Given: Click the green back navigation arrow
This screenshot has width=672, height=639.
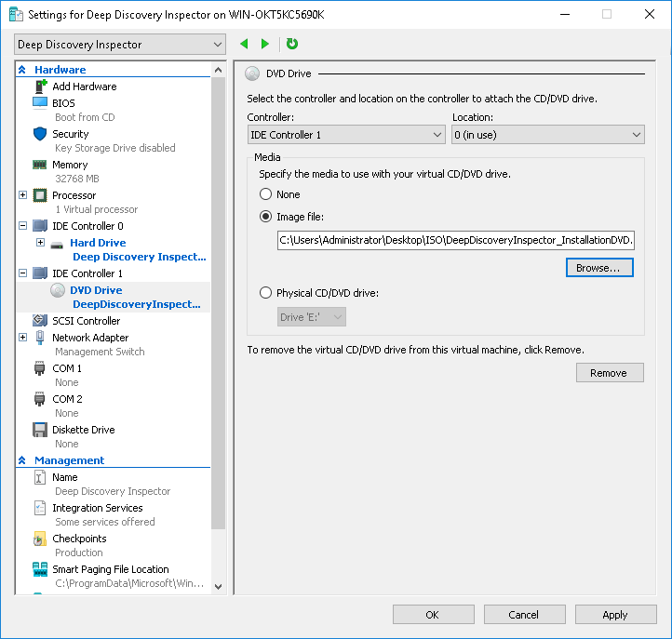Looking at the screenshot, I should [244, 44].
